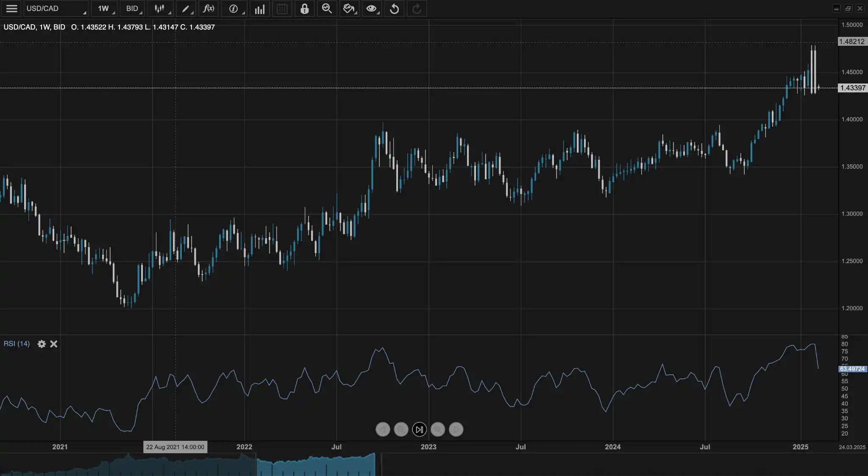Image resolution: width=868 pixels, height=476 pixels.
Task: Click the magnifier chart zoom tool
Action: coord(327,8)
